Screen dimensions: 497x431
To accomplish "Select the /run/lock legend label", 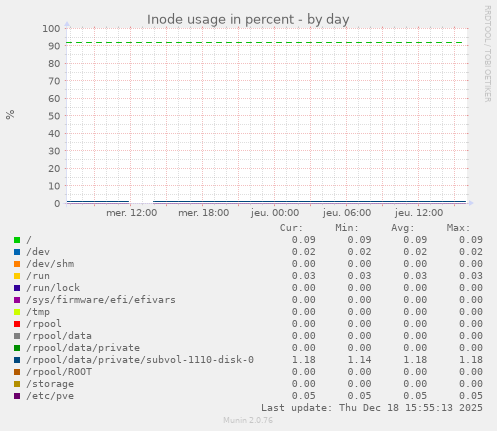I will coord(53,288).
